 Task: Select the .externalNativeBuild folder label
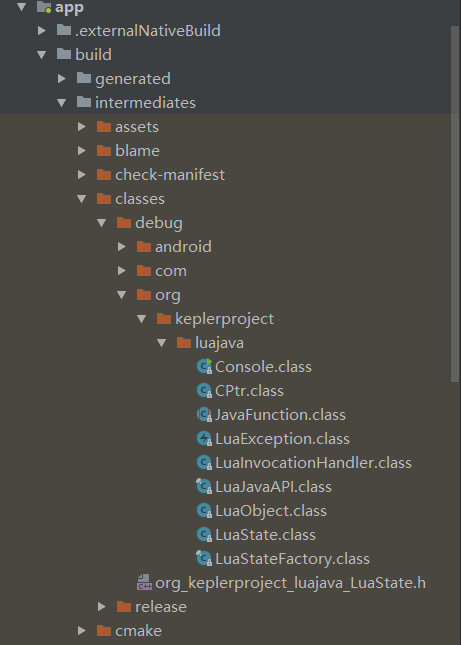tap(148, 30)
